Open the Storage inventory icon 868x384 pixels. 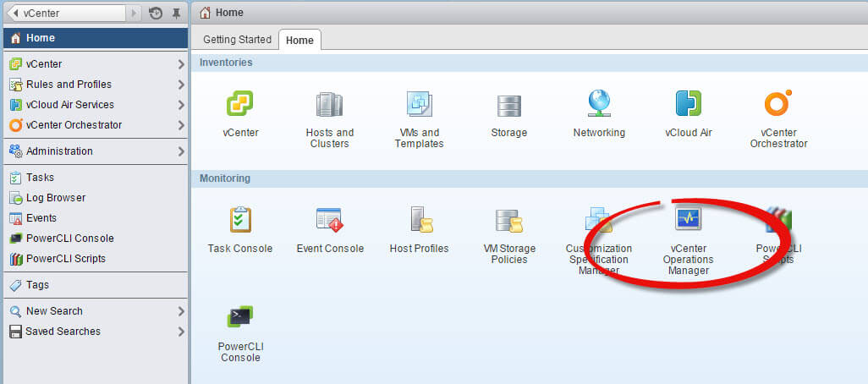pos(508,105)
